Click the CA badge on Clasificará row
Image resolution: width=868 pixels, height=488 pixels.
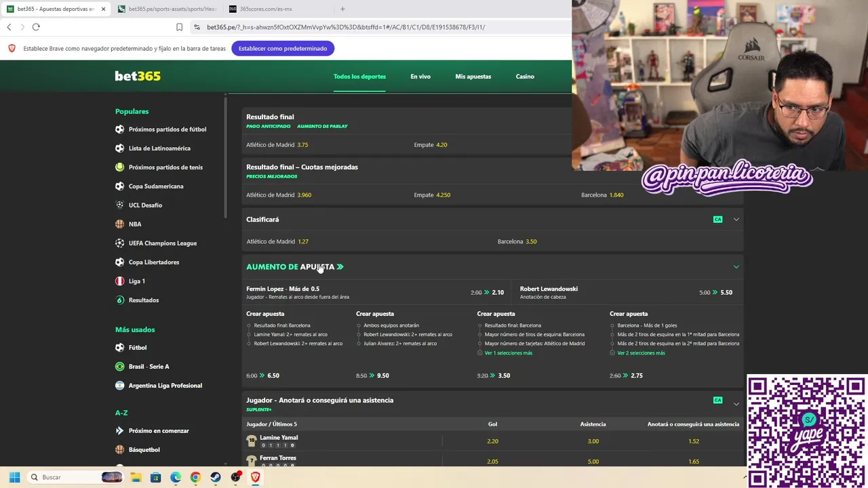(717, 220)
